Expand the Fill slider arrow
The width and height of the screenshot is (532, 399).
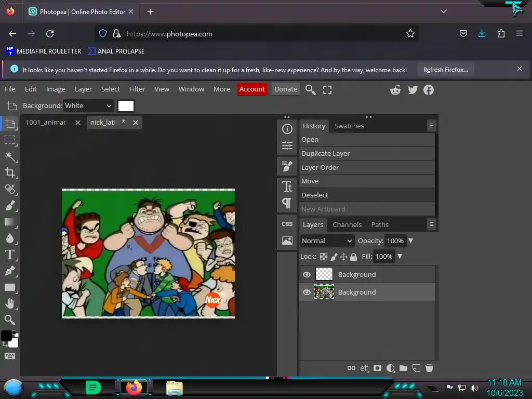point(400,256)
